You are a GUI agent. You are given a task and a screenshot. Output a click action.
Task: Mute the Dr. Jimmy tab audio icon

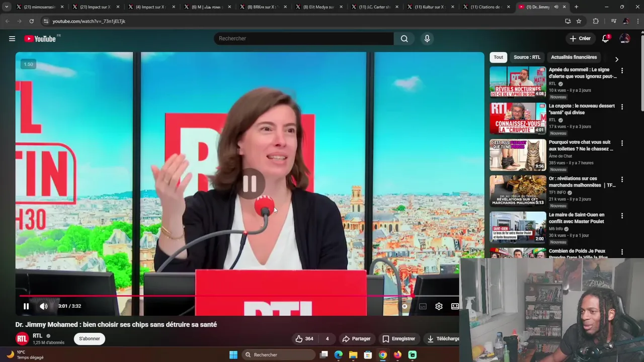point(556,7)
